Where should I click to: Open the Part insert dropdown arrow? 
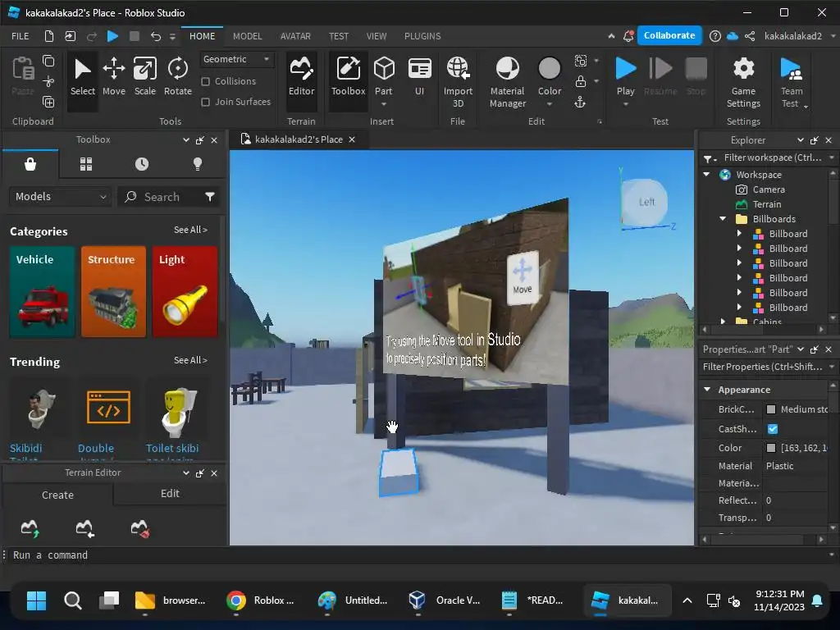(384, 104)
